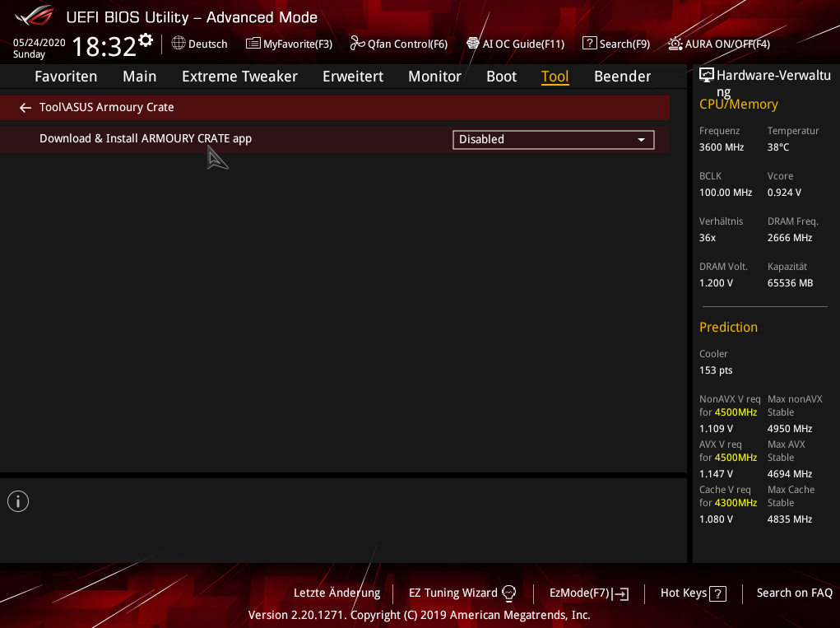This screenshot has height=628, width=840.
Task: Select Download & Install ARMOURY CRATE app row
Action: tap(335, 139)
